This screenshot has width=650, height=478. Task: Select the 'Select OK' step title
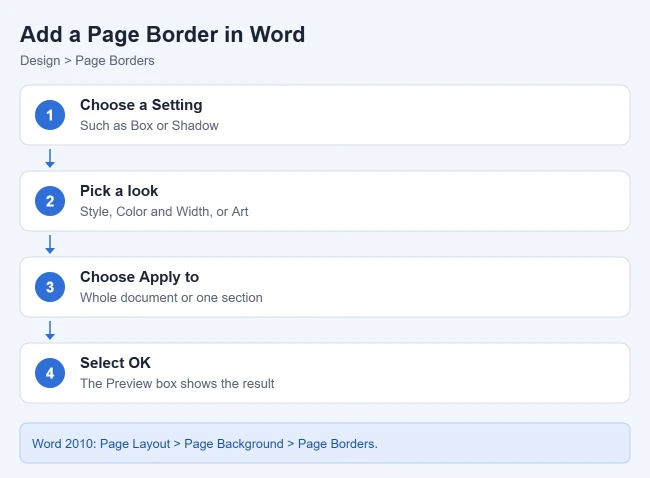pos(115,363)
